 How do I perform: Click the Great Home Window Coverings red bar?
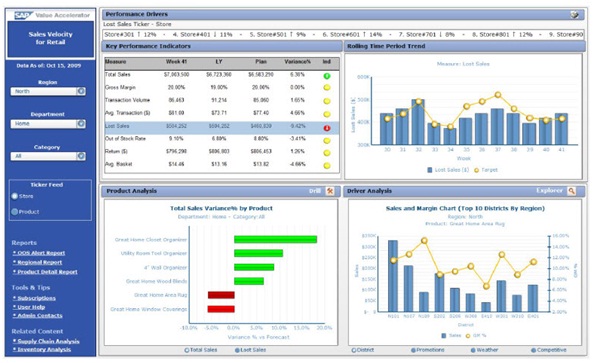point(221,309)
